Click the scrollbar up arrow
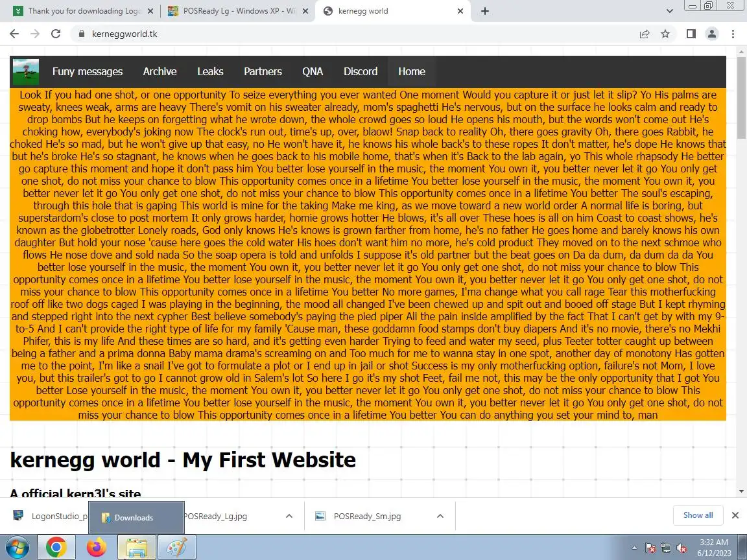 (x=742, y=51)
